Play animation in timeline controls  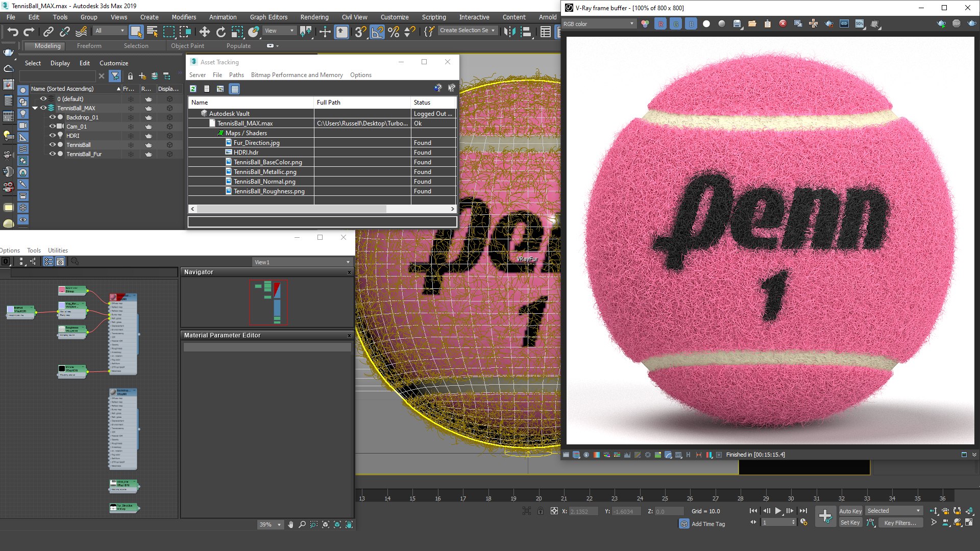pos(778,511)
